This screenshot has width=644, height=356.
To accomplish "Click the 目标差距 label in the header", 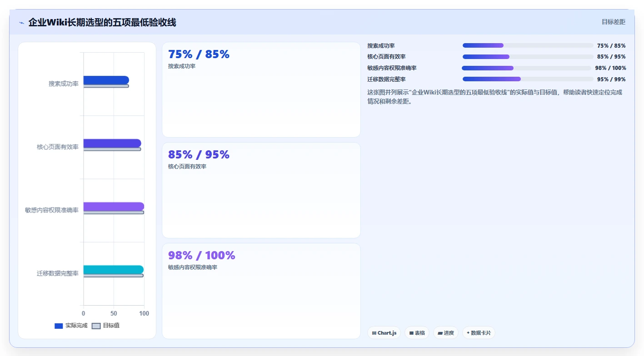I will 614,22.
